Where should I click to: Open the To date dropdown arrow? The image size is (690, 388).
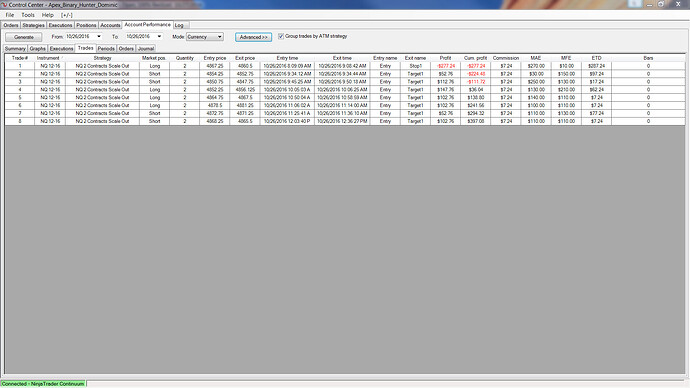click(x=159, y=37)
